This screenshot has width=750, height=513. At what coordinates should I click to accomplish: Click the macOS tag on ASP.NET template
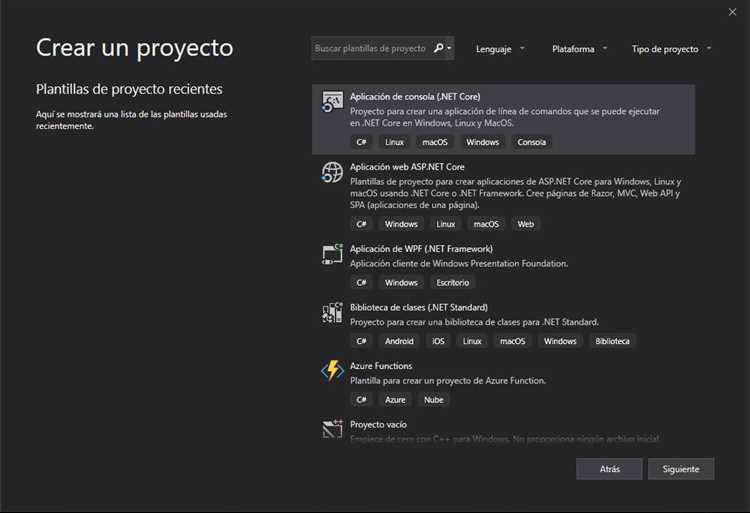point(486,224)
